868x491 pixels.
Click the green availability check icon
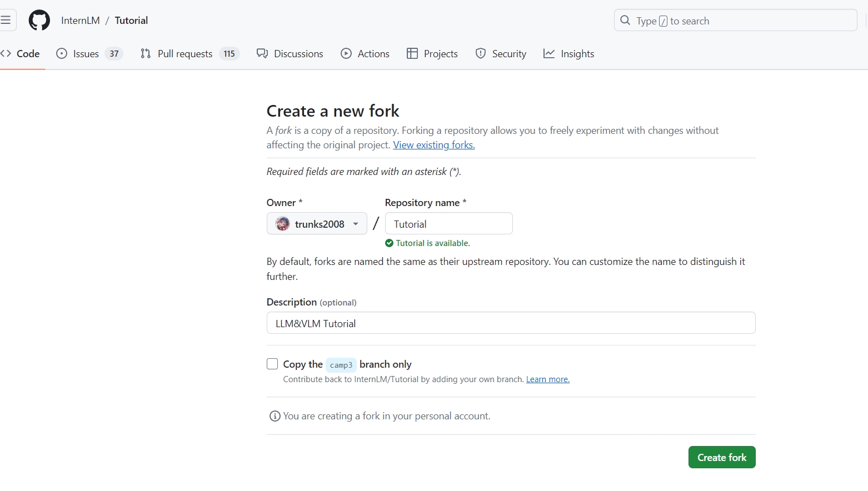tap(389, 243)
